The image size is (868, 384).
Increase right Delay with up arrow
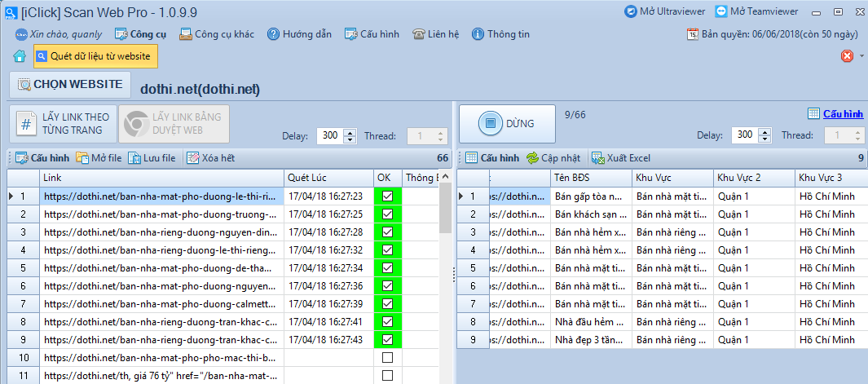tap(764, 131)
